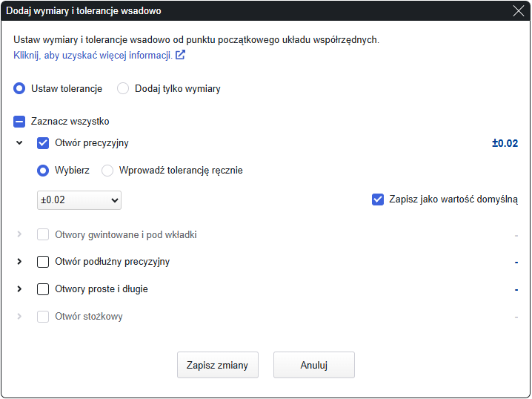
Task: Toggle the 'Zaznacz wszystko' checkbox
Action: tap(19, 121)
